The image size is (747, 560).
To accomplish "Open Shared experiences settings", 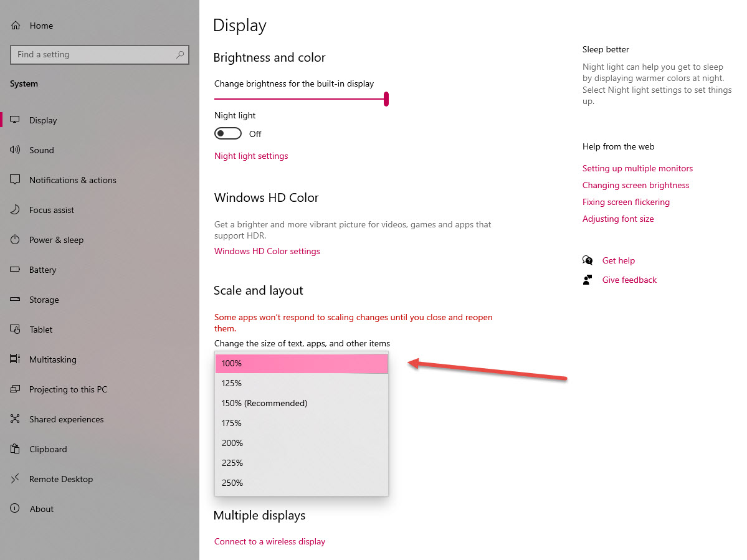I will pyautogui.click(x=100, y=419).
